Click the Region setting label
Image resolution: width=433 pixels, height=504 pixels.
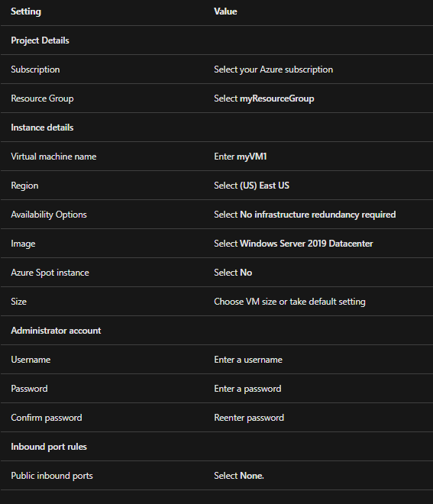coord(24,186)
